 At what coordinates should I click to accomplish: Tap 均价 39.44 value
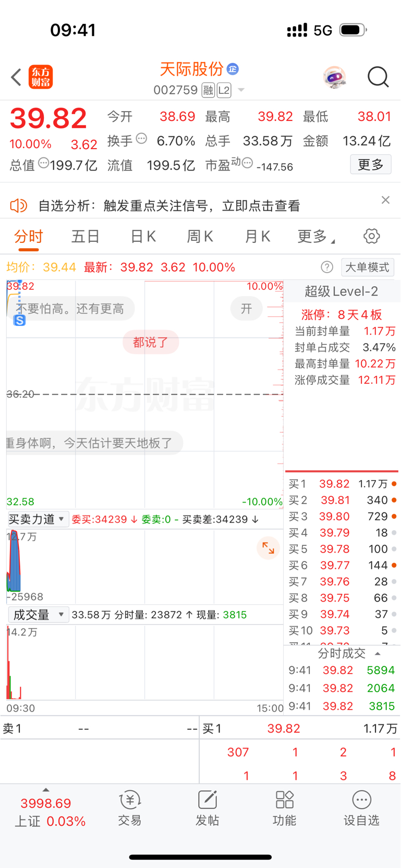(x=59, y=267)
